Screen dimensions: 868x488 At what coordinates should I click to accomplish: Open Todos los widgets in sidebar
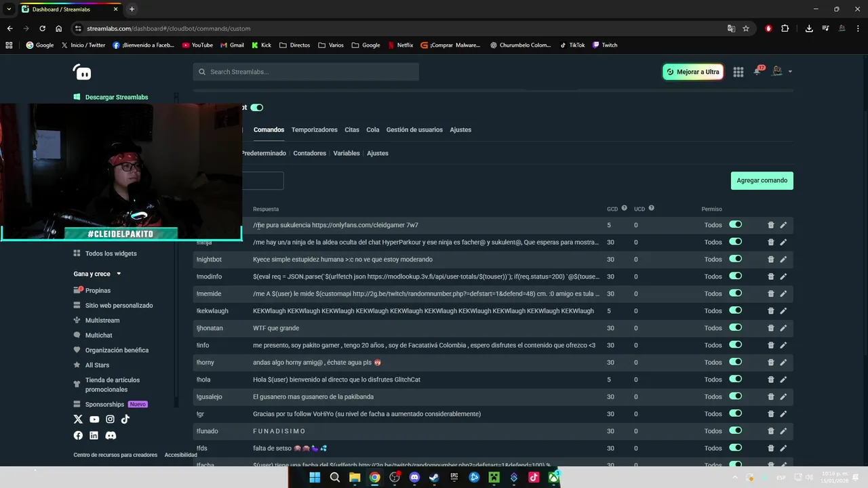click(x=105, y=253)
